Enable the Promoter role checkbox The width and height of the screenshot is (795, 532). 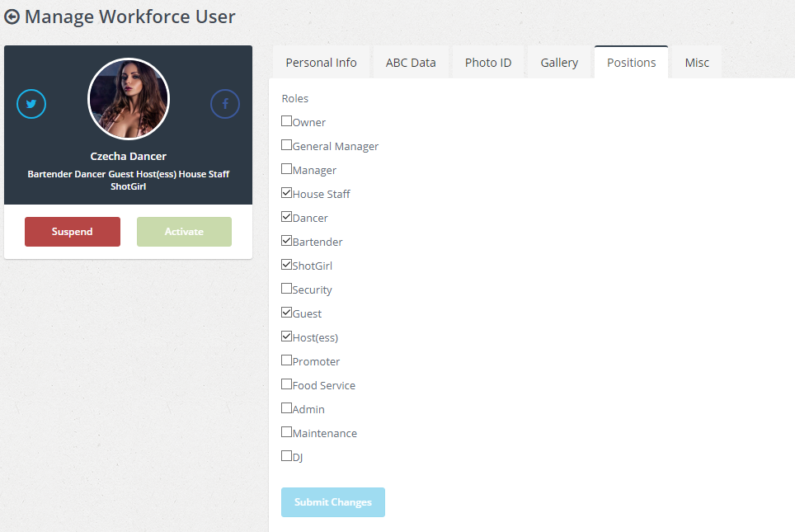(286, 360)
